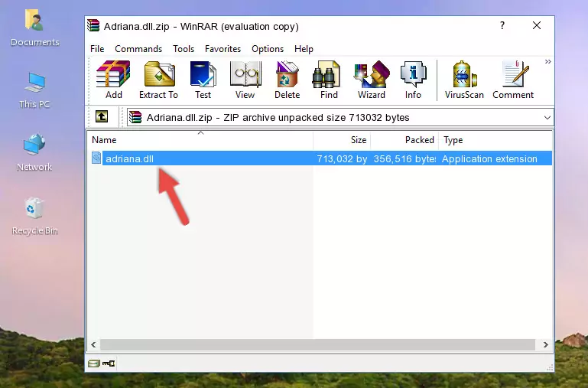Show archive Info

point(413,80)
